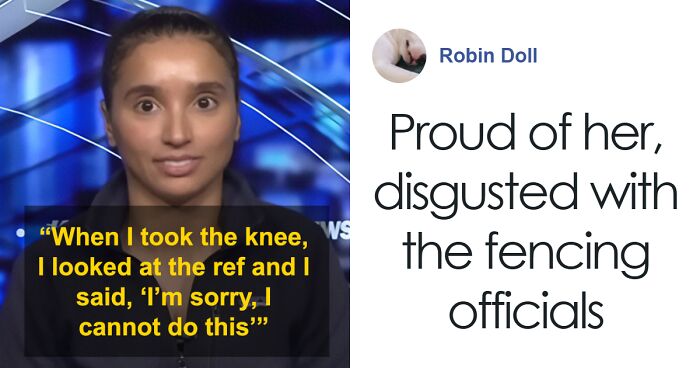Click the zipper on the woman's dark jacket
Viewport: 700px width, 368px height.
[x=180, y=354]
